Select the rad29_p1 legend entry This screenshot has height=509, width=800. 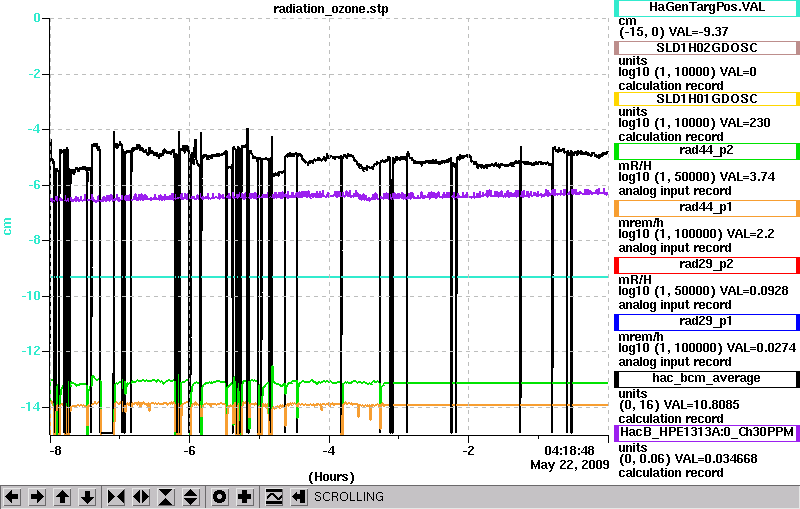pos(707,322)
